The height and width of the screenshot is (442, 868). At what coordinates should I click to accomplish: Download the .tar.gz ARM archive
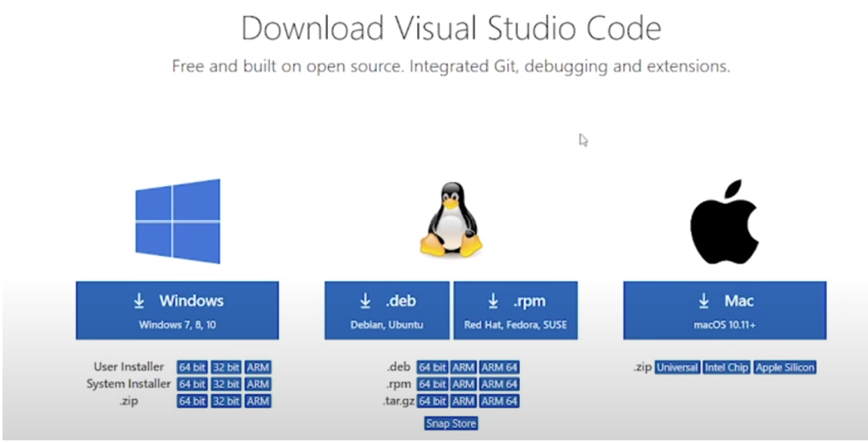click(x=463, y=401)
